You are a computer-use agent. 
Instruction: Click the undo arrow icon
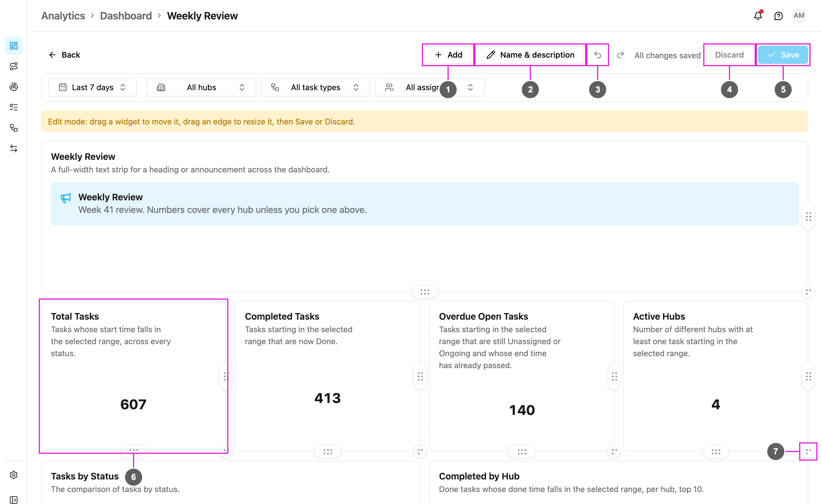tap(597, 55)
